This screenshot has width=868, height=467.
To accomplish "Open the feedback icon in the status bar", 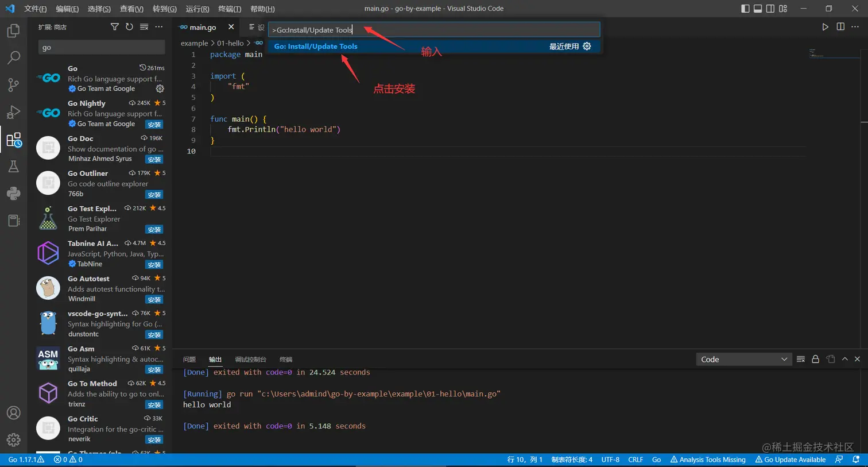I will click(839, 460).
